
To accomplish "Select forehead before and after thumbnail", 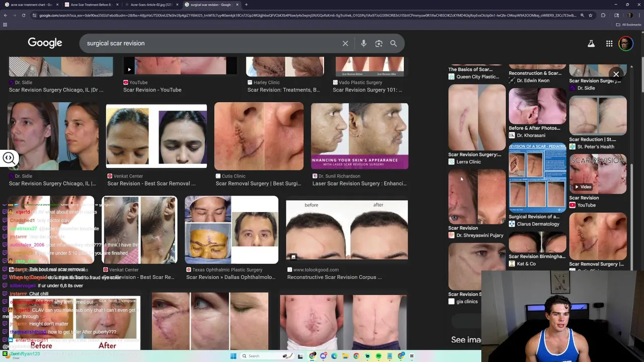I will click(347, 230).
